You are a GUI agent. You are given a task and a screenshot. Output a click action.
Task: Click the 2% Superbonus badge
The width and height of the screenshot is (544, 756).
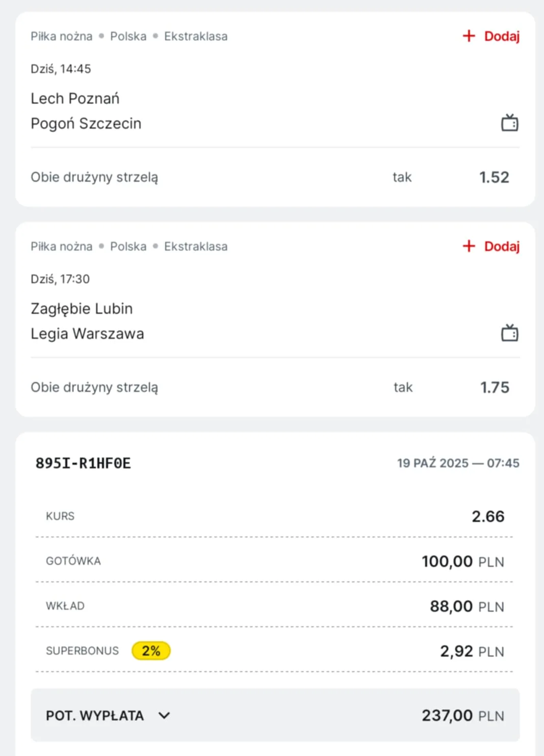(x=151, y=651)
